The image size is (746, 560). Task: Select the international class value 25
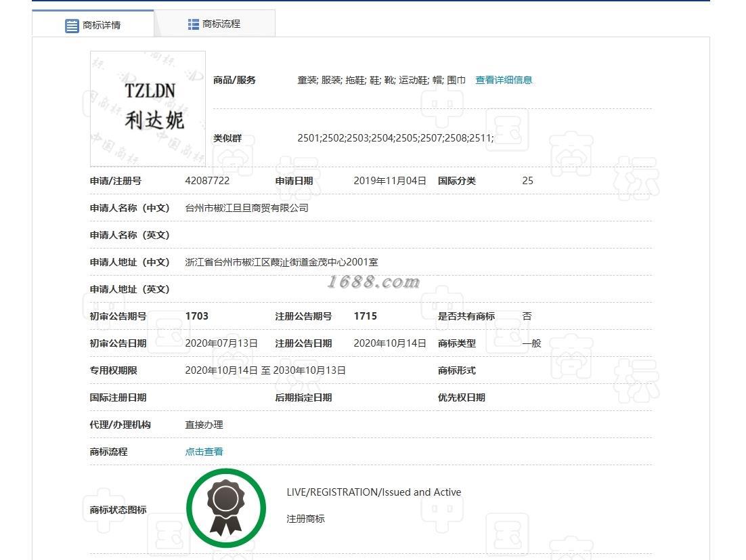(527, 181)
